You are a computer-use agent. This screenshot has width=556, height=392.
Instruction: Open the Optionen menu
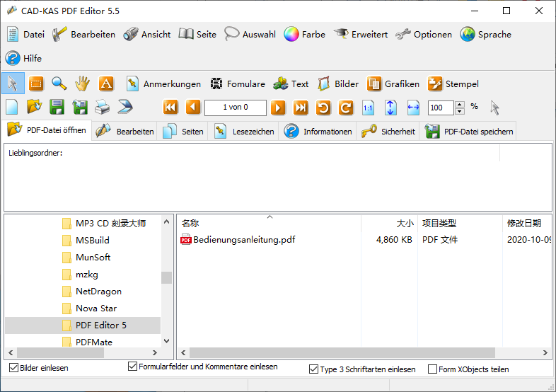tap(424, 35)
